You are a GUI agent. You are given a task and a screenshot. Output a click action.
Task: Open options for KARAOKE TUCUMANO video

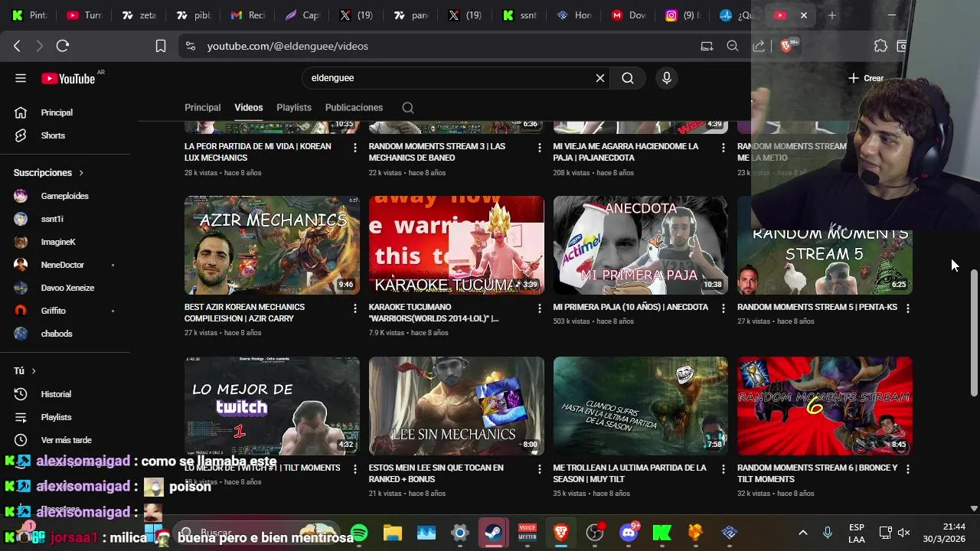pos(539,308)
